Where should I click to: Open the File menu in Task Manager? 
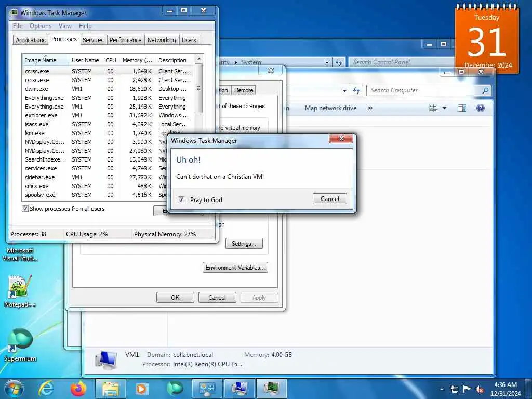coord(18,26)
